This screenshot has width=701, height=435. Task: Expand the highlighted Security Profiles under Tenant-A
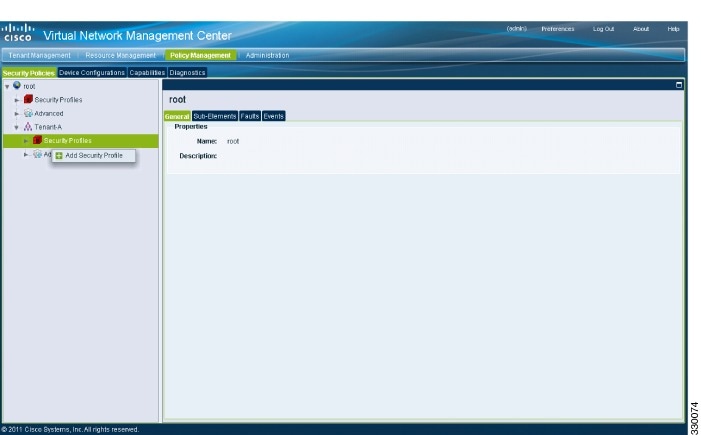pos(26,141)
